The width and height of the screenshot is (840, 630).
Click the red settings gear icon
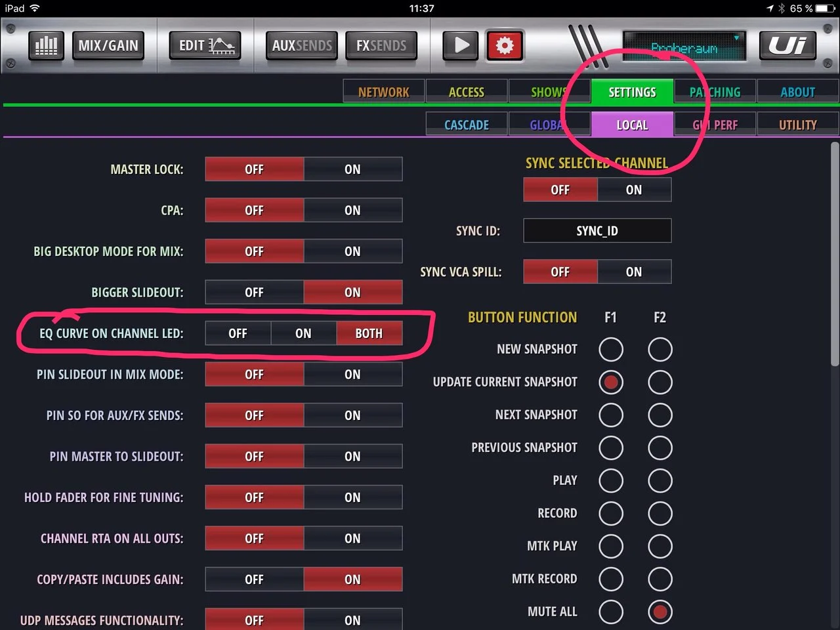click(504, 45)
